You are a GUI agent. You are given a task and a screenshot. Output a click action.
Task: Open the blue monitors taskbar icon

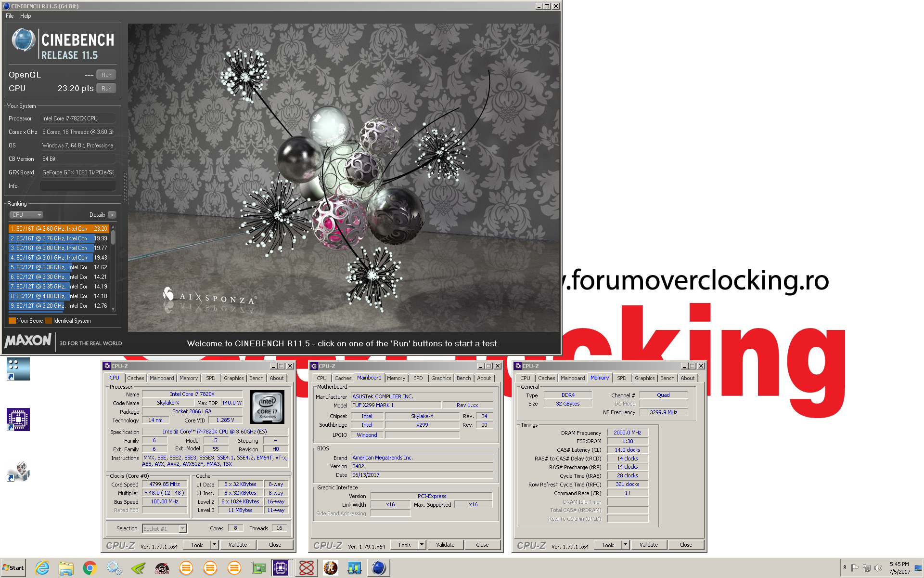pos(355,568)
